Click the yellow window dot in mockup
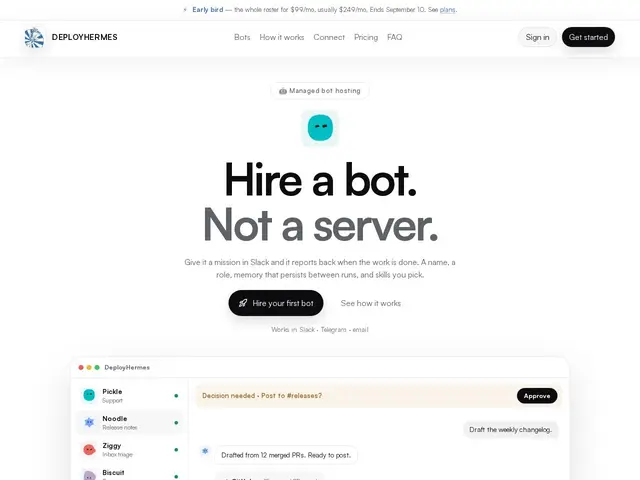Screen dimensions: 640x480 [89, 367]
